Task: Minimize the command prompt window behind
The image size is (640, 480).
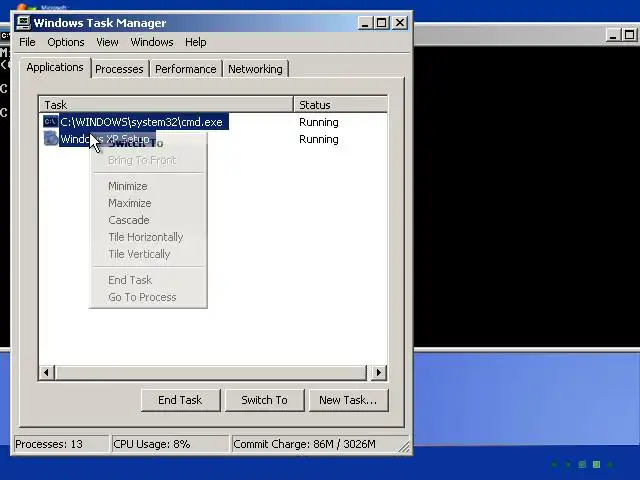Action: pos(612,35)
